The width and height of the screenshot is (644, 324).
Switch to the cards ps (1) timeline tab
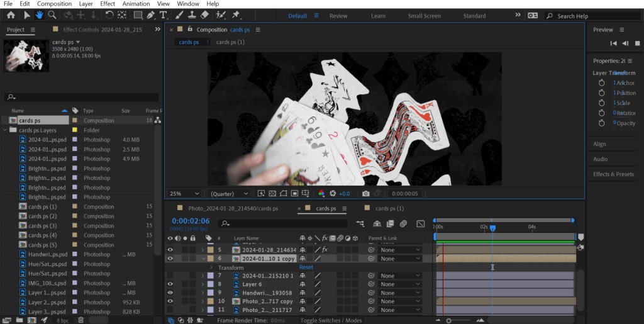[389, 208]
